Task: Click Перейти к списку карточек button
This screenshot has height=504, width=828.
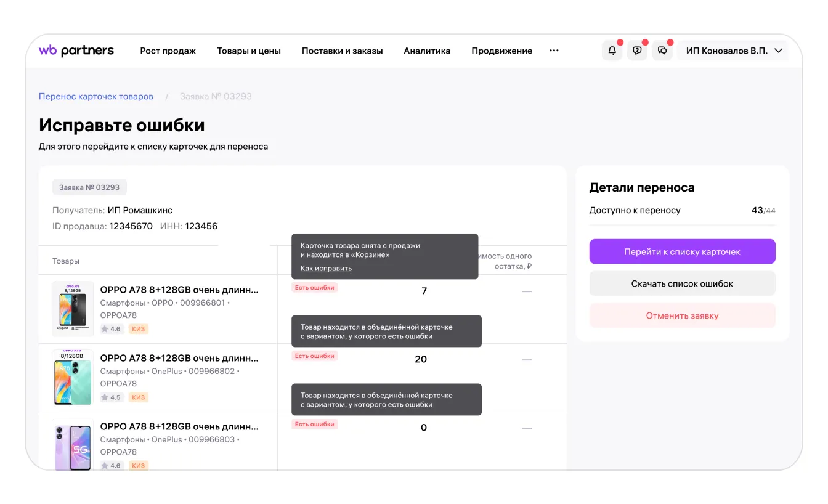Action: [682, 251]
